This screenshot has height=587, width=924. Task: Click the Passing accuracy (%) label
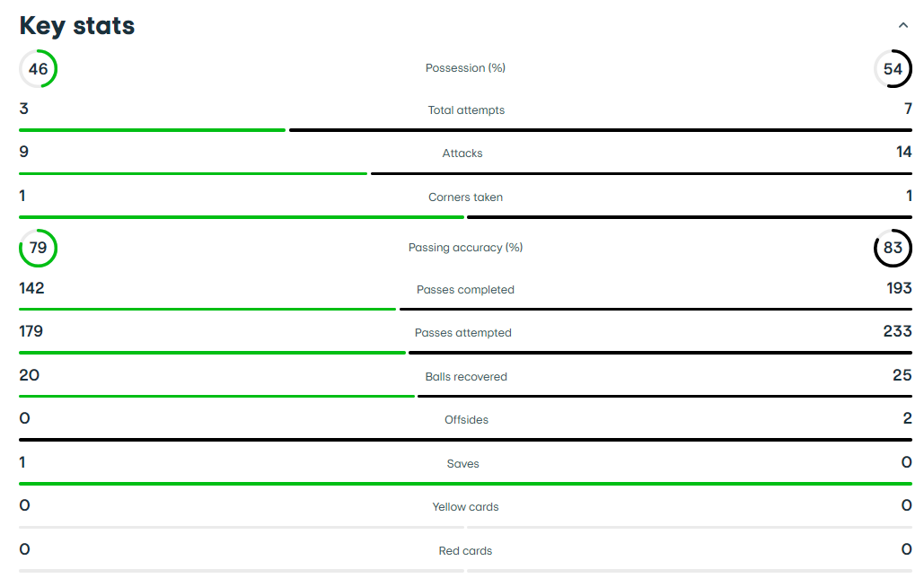[x=465, y=248]
